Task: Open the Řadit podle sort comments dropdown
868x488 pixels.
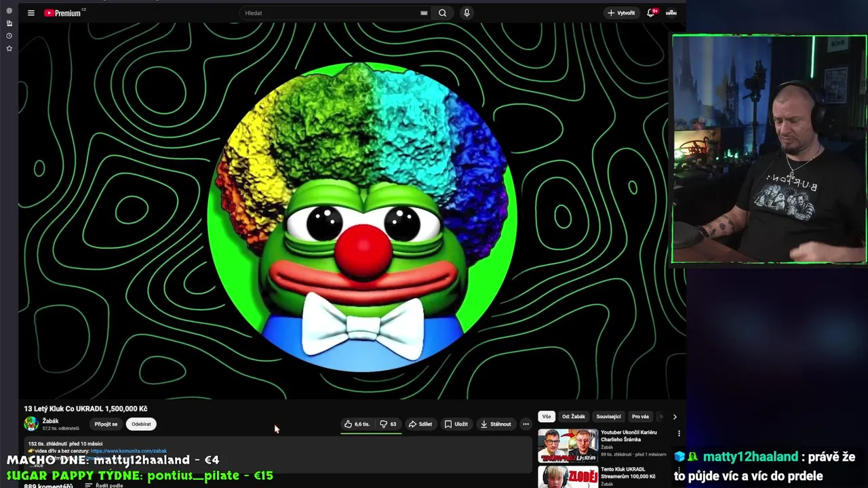Action: tap(104, 485)
